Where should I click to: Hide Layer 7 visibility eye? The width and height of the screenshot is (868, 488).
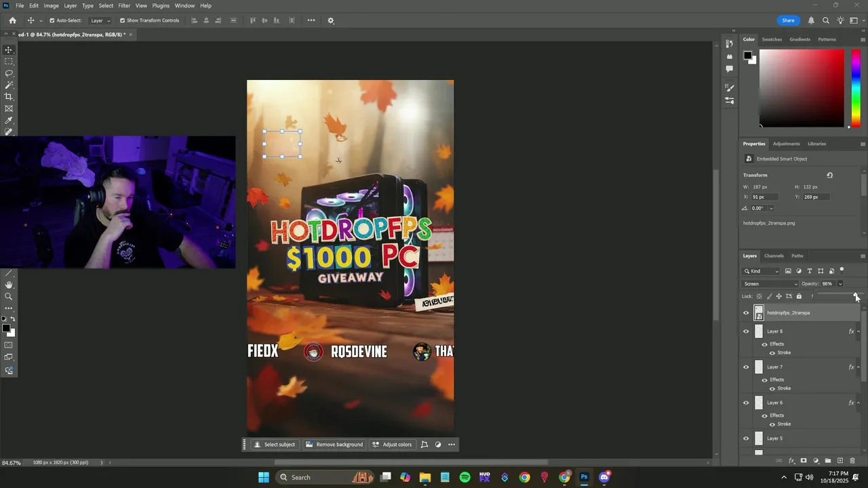click(x=746, y=367)
